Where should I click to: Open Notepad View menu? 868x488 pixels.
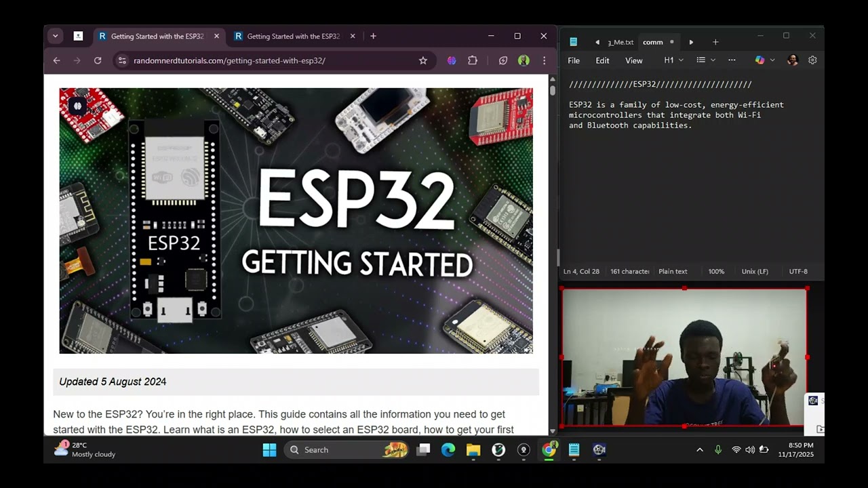click(x=634, y=60)
